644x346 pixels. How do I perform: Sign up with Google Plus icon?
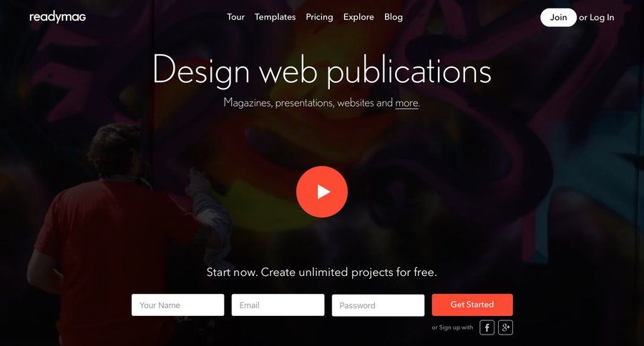click(x=506, y=327)
